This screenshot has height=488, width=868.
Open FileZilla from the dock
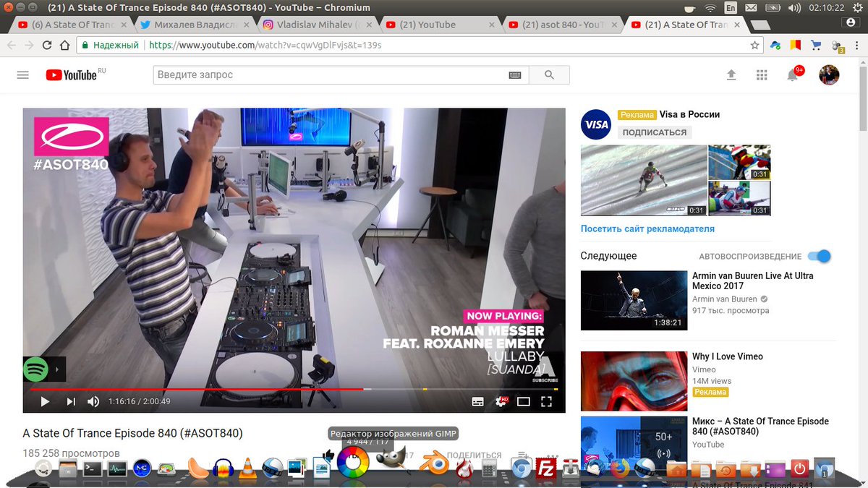[x=546, y=468]
